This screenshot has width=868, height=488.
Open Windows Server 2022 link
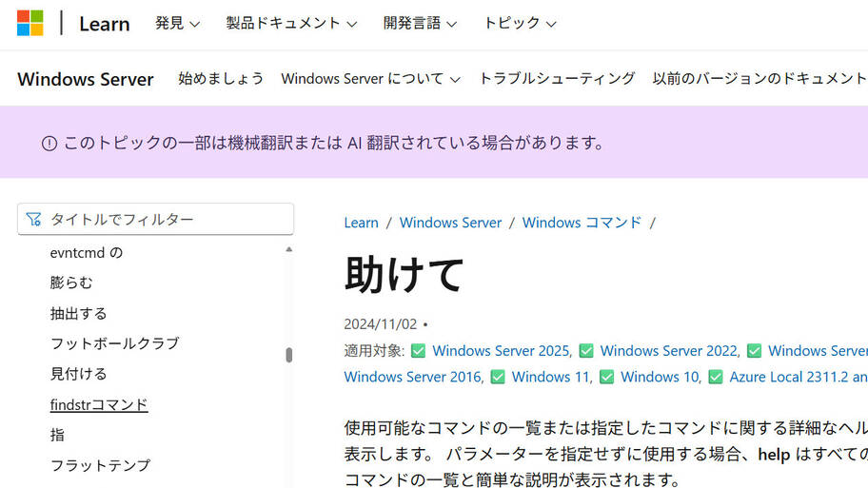tap(670, 351)
